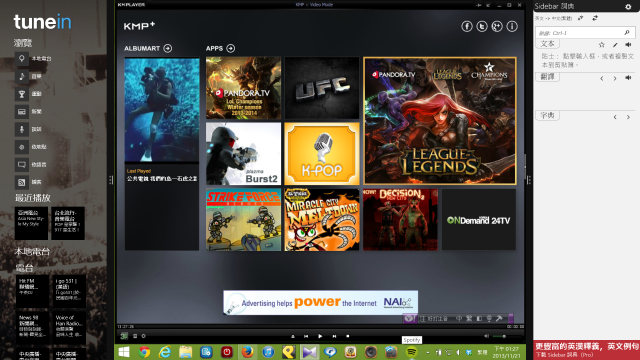Screen dimensions: 640x360
Task: Launch Firefox from taskbar
Action: [x=247, y=352]
